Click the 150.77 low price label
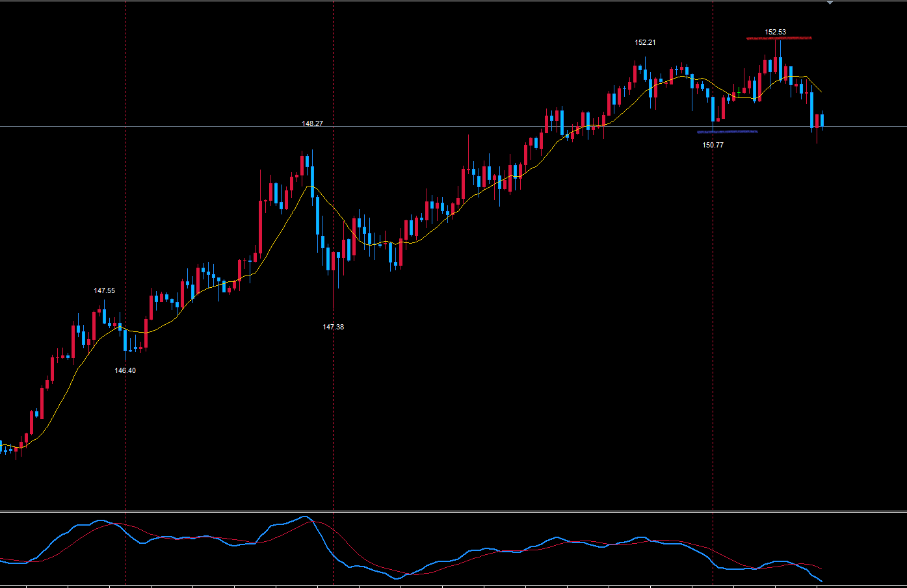The height and width of the screenshot is (588, 907). point(713,145)
